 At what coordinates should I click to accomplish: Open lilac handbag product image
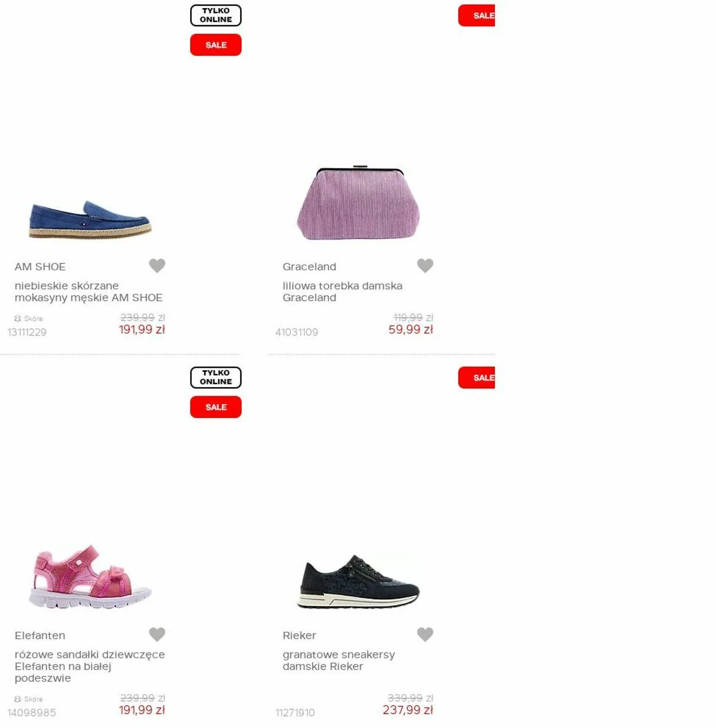pos(359,203)
